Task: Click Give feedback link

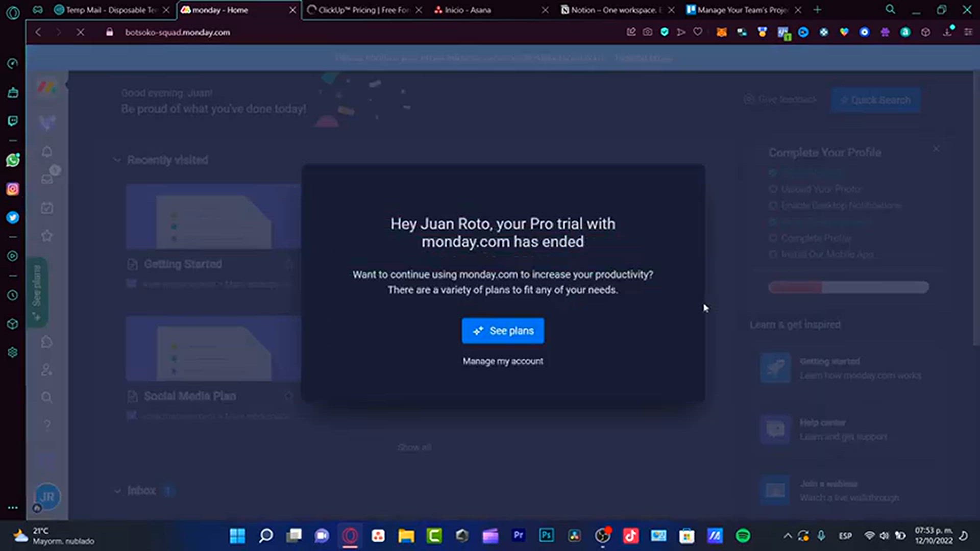Action: click(x=781, y=99)
